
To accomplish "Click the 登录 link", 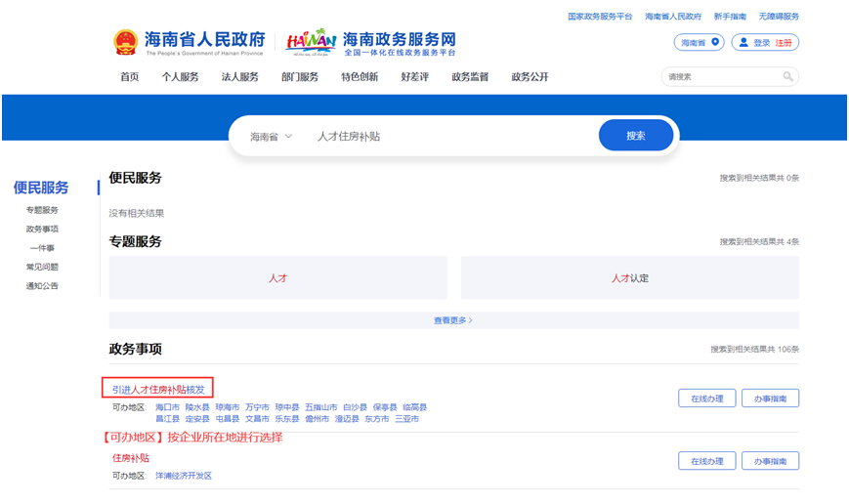I will click(761, 43).
